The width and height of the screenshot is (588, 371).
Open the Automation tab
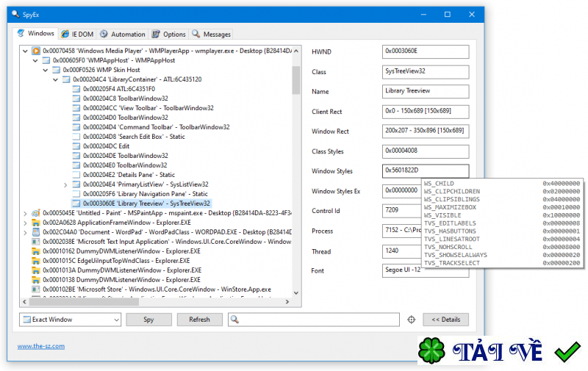pyautogui.click(x=123, y=34)
